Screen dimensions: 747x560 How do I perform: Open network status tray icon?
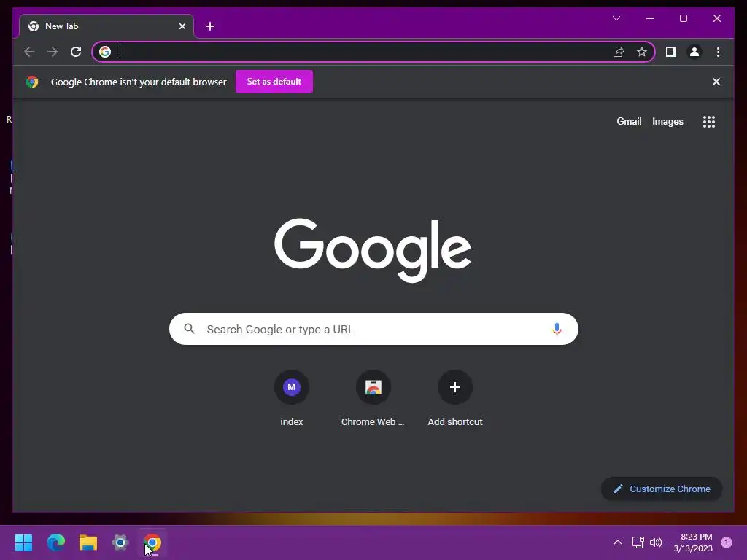[638, 542]
